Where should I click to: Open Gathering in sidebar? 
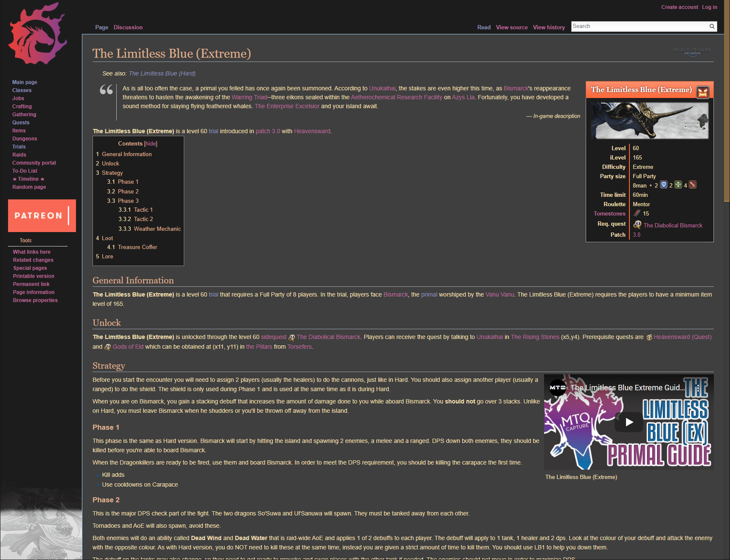click(x=24, y=115)
